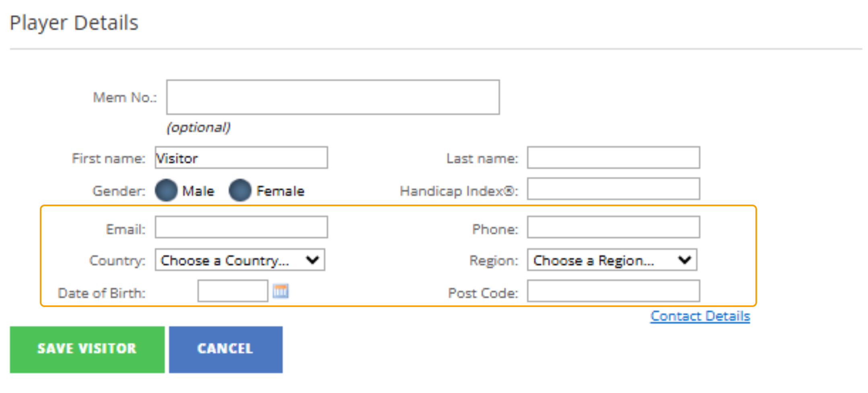The image size is (868, 393).
Task: Open the Date of Birth calendar picker
Action: click(281, 291)
